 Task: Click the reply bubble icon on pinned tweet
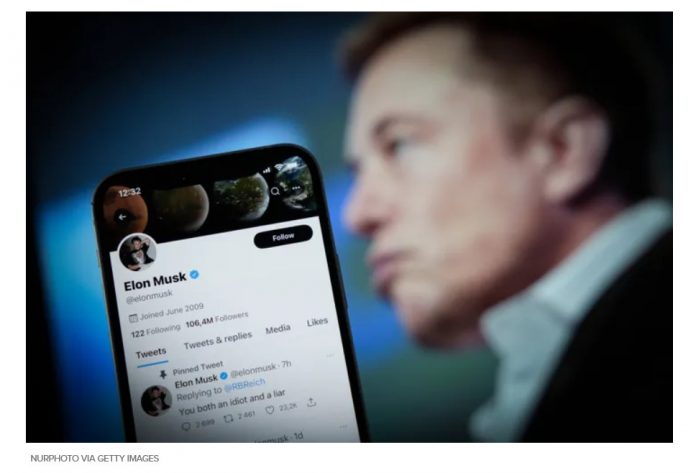[x=186, y=426]
